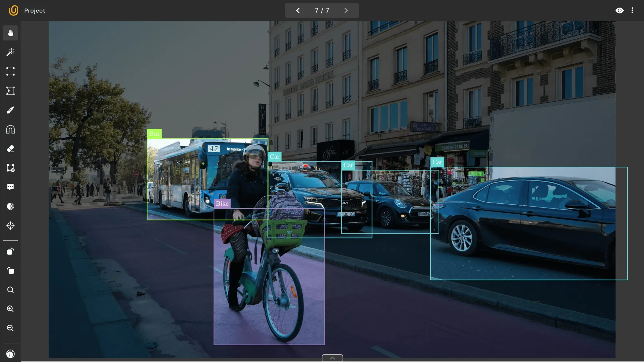Click the Zoom In tool
The image size is (644, 362).
[10, 309]
